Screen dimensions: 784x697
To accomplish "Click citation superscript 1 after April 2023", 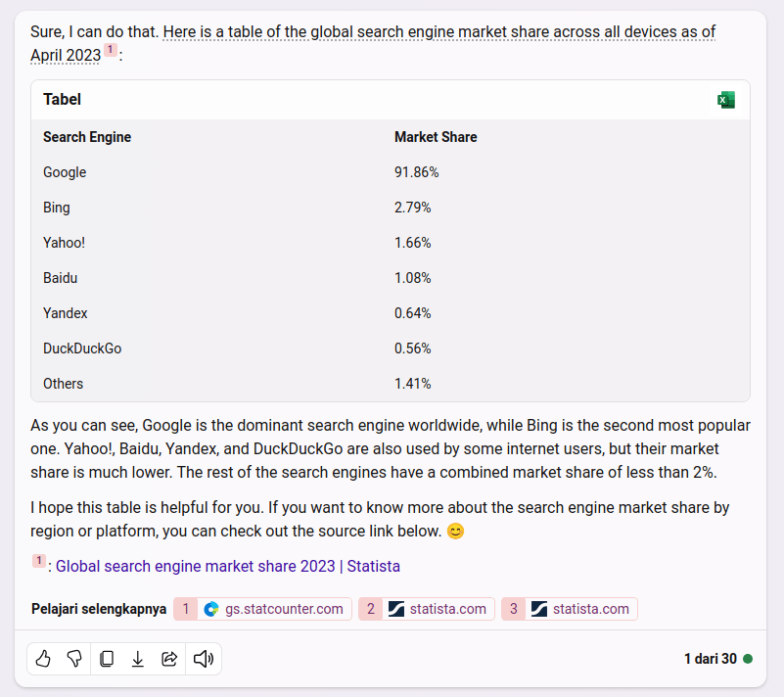I will coord(111,50).
